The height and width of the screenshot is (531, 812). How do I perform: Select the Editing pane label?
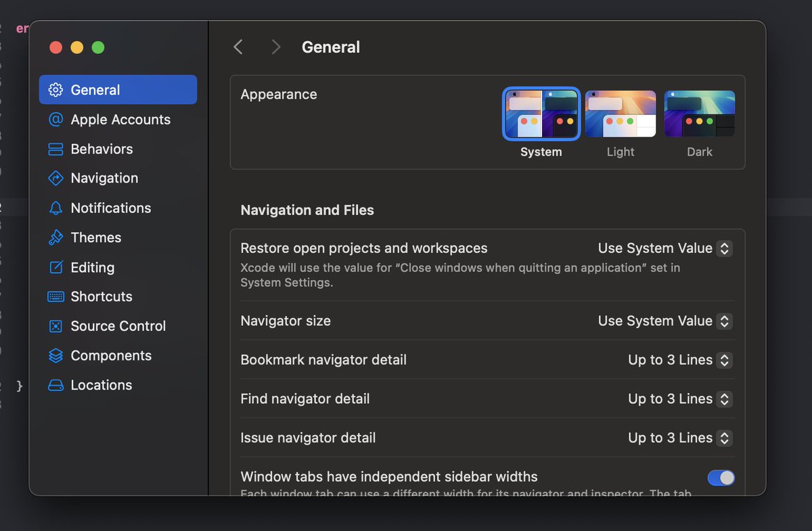(93, 267)
